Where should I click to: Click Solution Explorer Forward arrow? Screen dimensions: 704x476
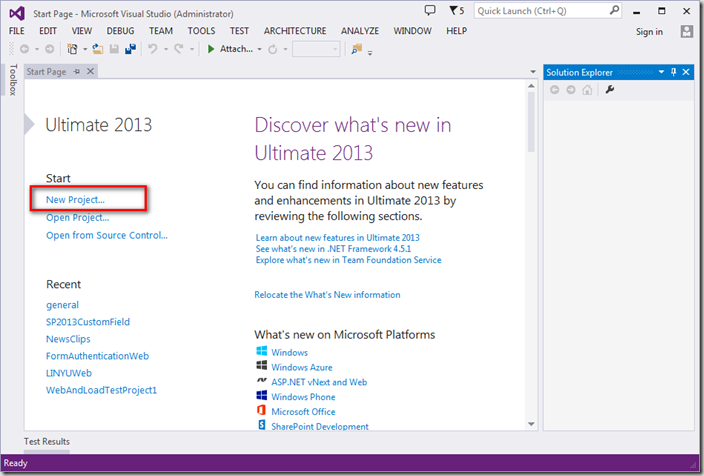click(571, 90)
